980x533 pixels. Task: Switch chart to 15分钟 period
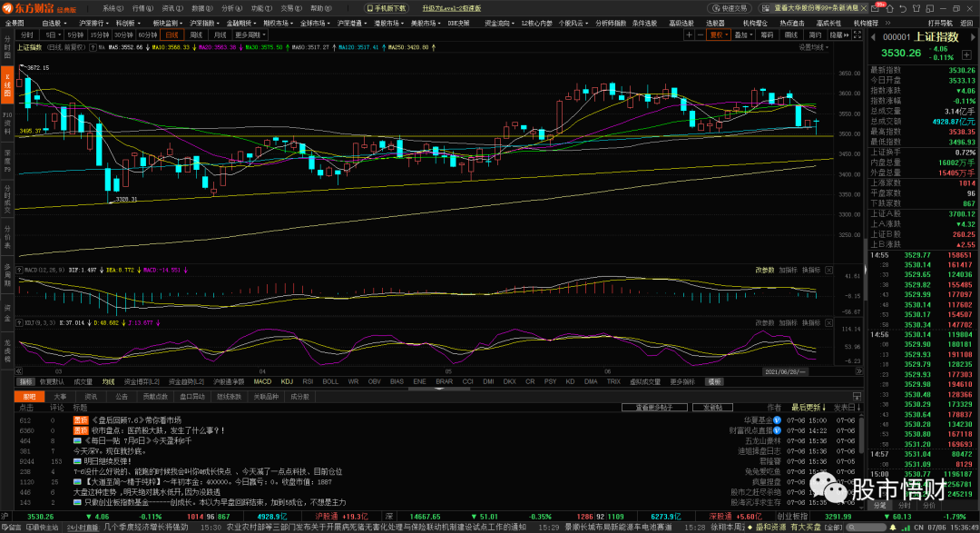[x=99, y=35]
